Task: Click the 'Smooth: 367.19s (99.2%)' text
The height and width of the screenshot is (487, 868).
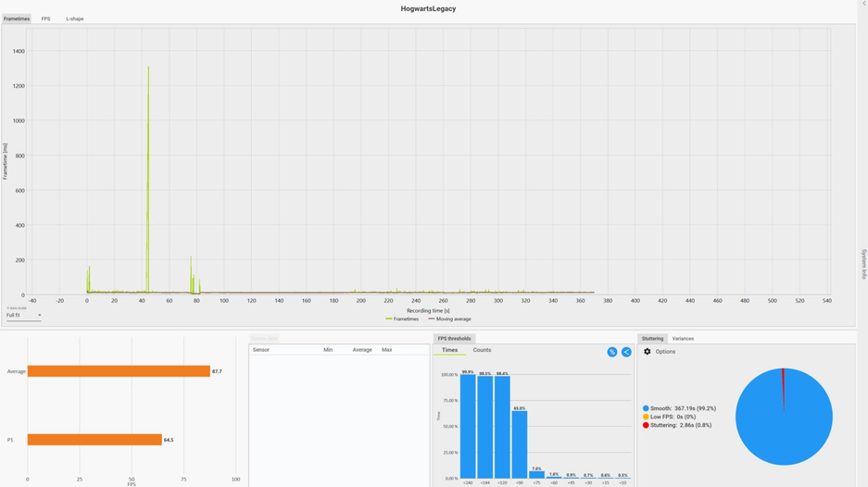Action: (x=683, y=408)
